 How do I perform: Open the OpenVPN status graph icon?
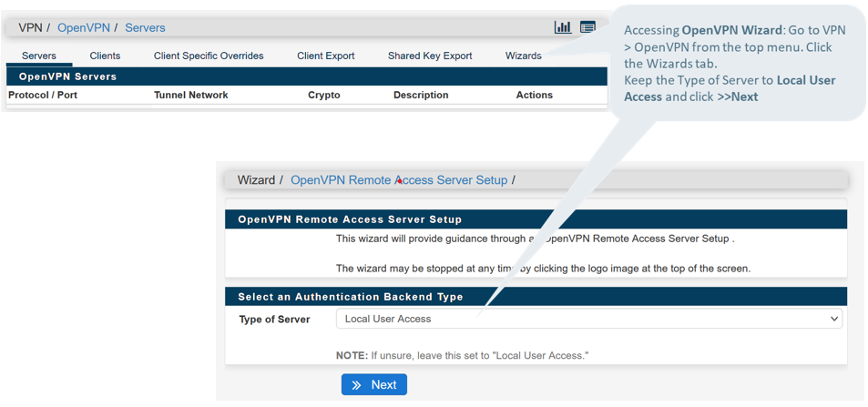coord(563,27)
